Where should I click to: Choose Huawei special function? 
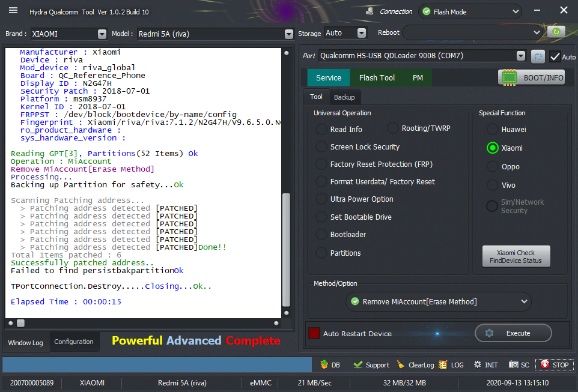[507, 129]
